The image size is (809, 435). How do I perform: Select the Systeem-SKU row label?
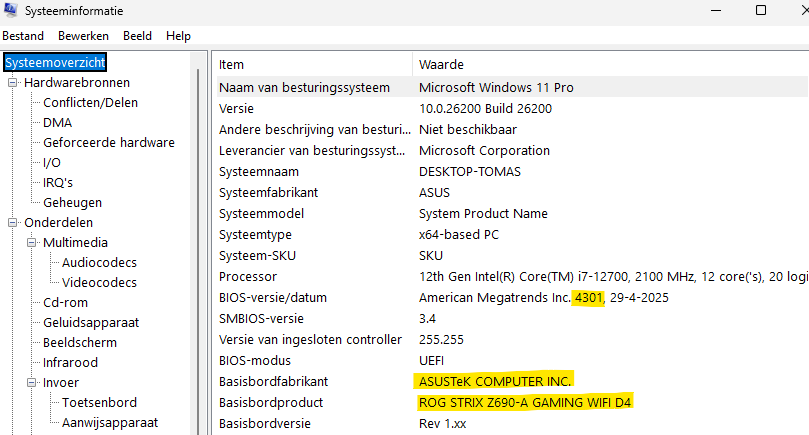[257, 256]
